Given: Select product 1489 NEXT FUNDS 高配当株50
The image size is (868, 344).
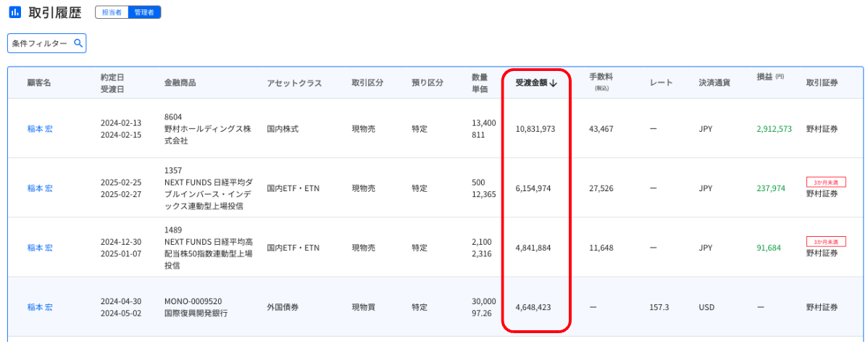Looking at the screenshot, I should pos(208,248).
